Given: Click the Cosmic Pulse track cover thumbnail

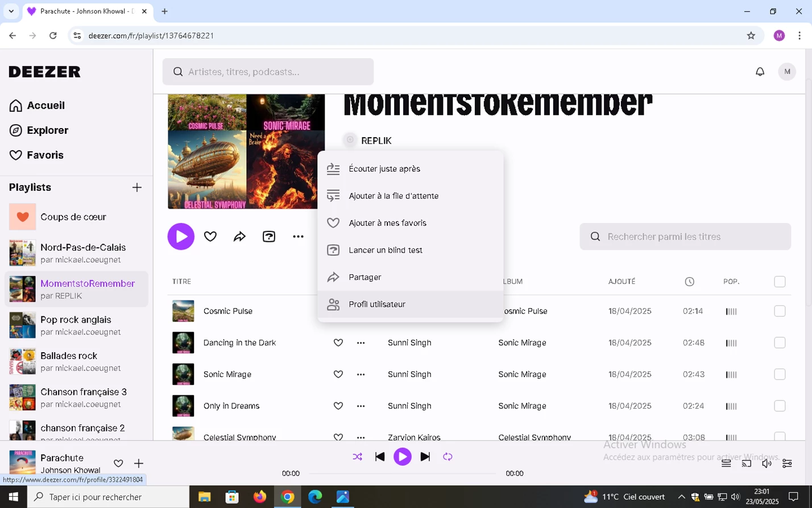Looking at the screenshot, I should click(x=183, y=311).
